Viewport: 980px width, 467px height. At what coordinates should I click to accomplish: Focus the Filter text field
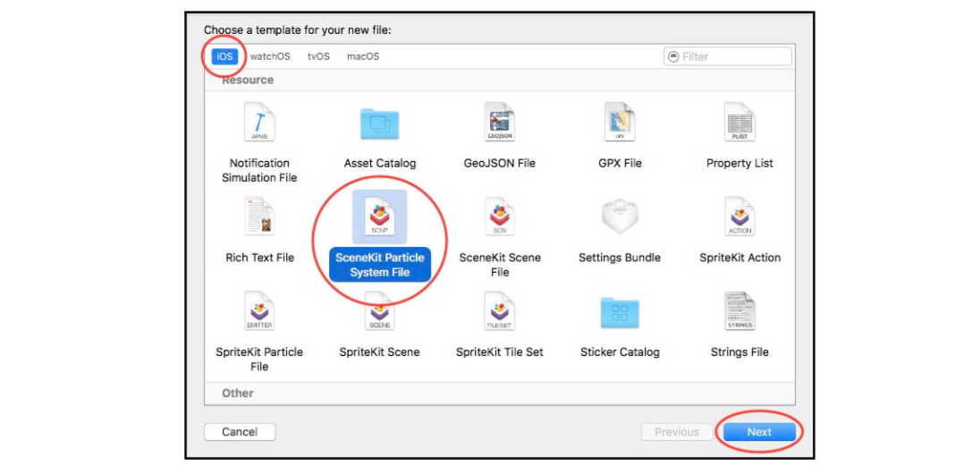(728, 56)
